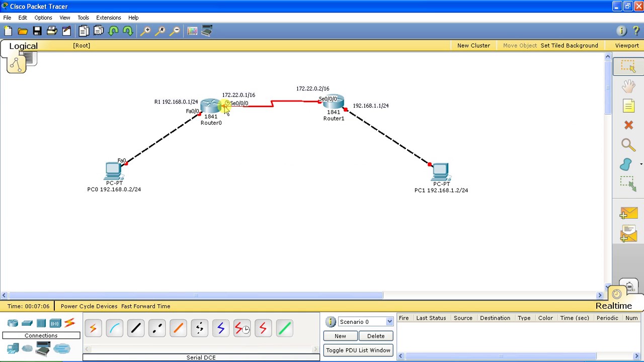The height and width of the screenshot is (362, 644).
Task: Switch to the Logical workspace tab
Action: pos(23,46)
